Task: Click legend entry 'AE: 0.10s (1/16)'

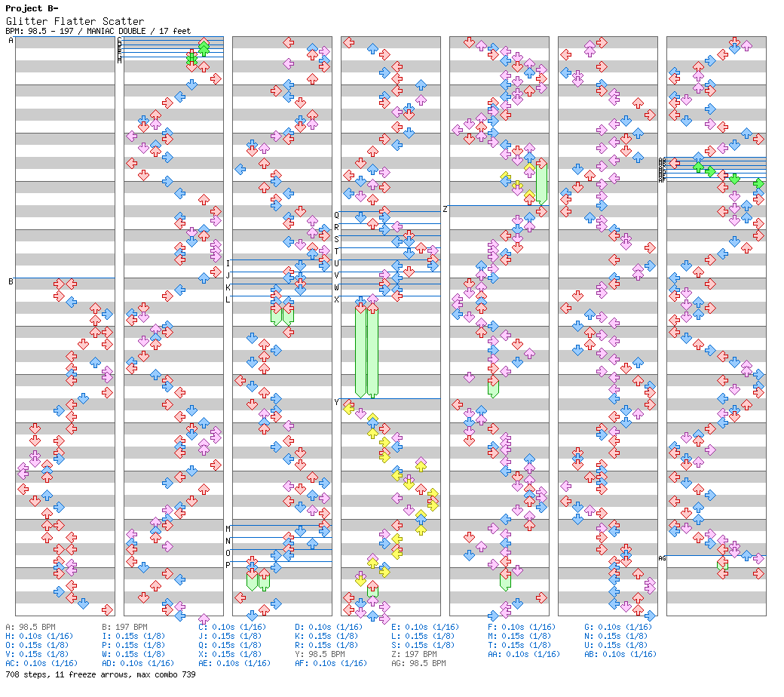Action: tap(234, 663)
